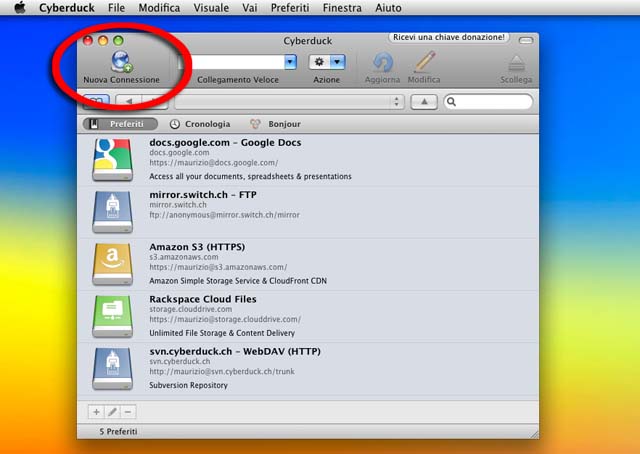Select the mirror.switch.ch - FTP bookmark title
This screenshot has width=640, height=454.
click(203, 195)
